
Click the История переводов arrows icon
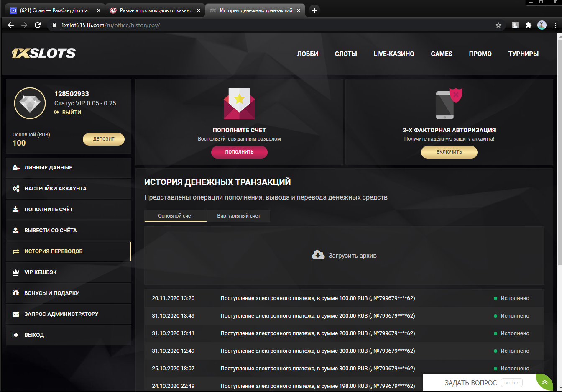(x=16, y=251)
